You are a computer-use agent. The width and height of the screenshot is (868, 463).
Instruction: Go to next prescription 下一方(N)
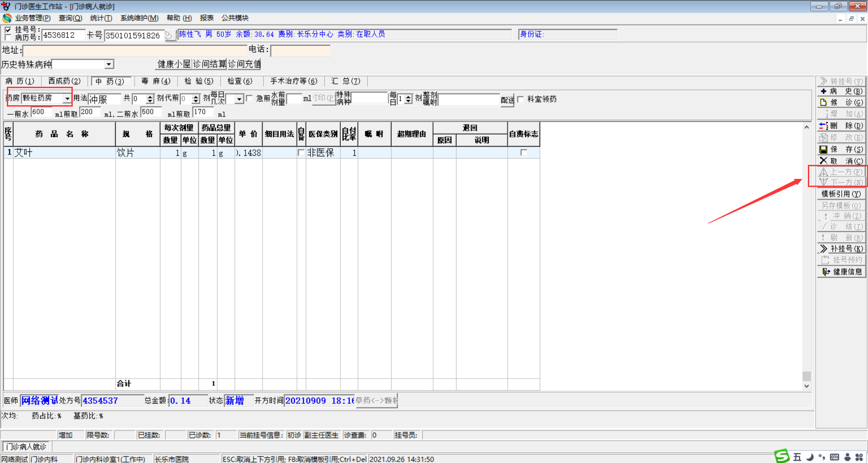[841, 182]
